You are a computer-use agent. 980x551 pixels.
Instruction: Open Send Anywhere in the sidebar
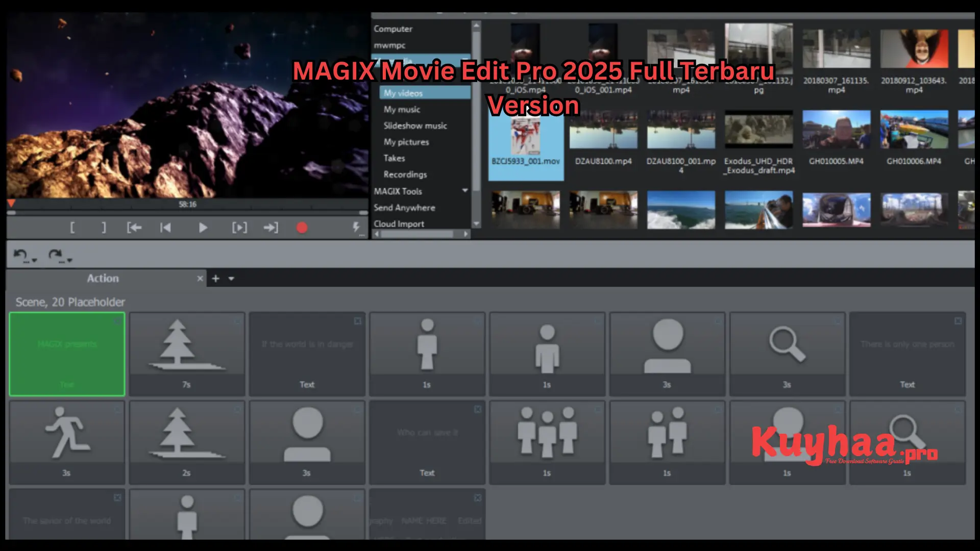coord(404,207)
